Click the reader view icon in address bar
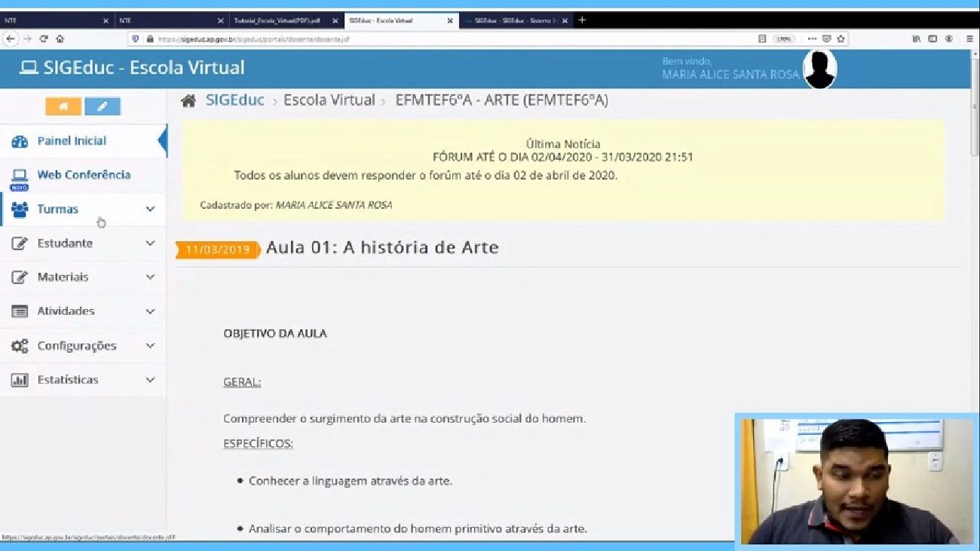 pyautogui.click(x=762, y=38)
